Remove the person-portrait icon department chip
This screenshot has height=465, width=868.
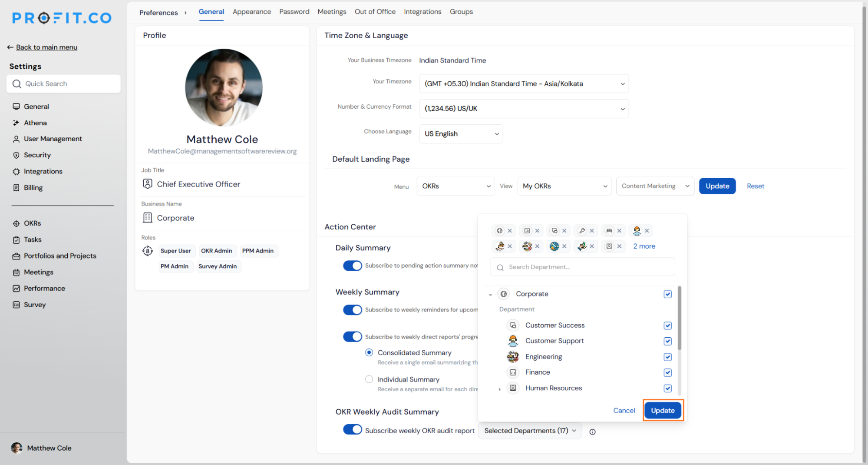click(x=619, y=246)
